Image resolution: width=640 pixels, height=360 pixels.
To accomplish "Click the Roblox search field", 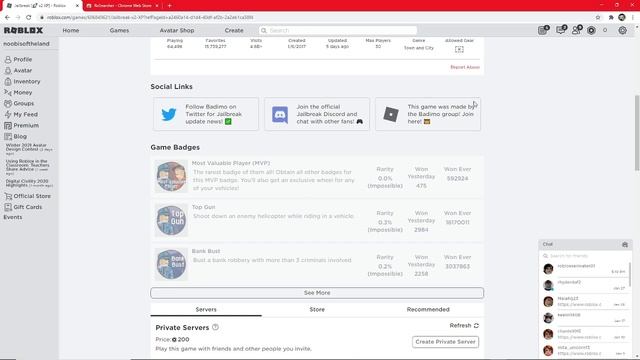I will pyautogui.click(x=338, y=30).
